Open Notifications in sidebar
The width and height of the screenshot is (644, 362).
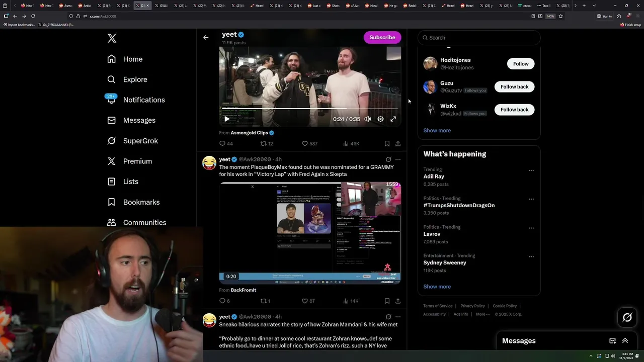click(x=136, y=100)
